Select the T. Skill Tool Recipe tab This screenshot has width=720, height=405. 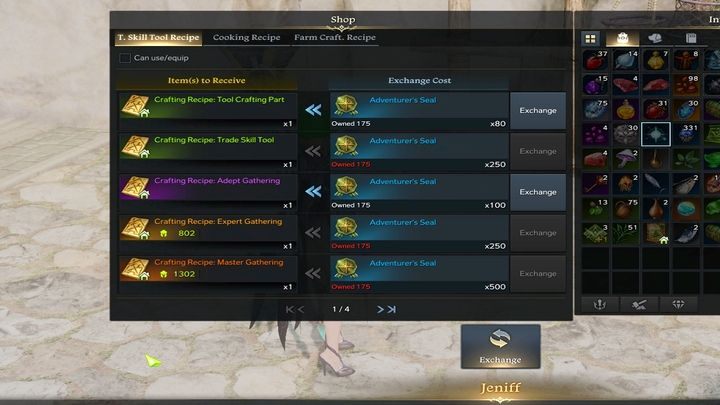[x=158, y=38]
